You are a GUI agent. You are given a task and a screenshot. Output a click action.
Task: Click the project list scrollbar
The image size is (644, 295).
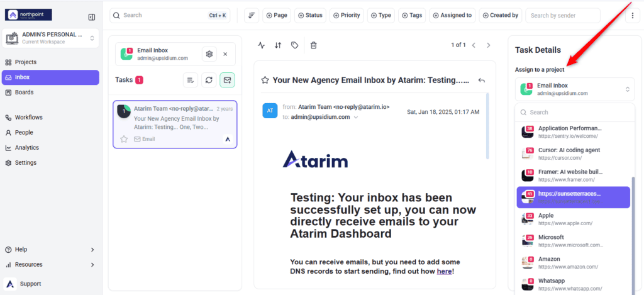point(633,237)
